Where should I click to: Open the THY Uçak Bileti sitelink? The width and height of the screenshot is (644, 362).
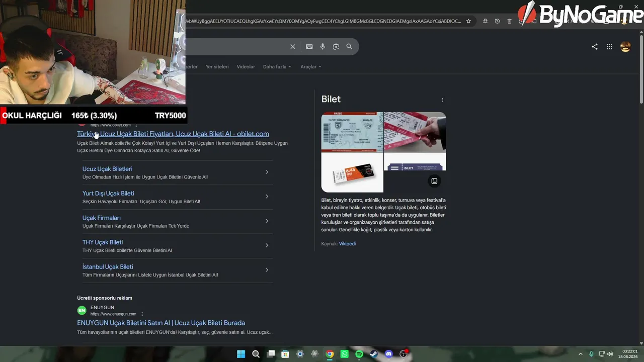click(x=103, y=242)
